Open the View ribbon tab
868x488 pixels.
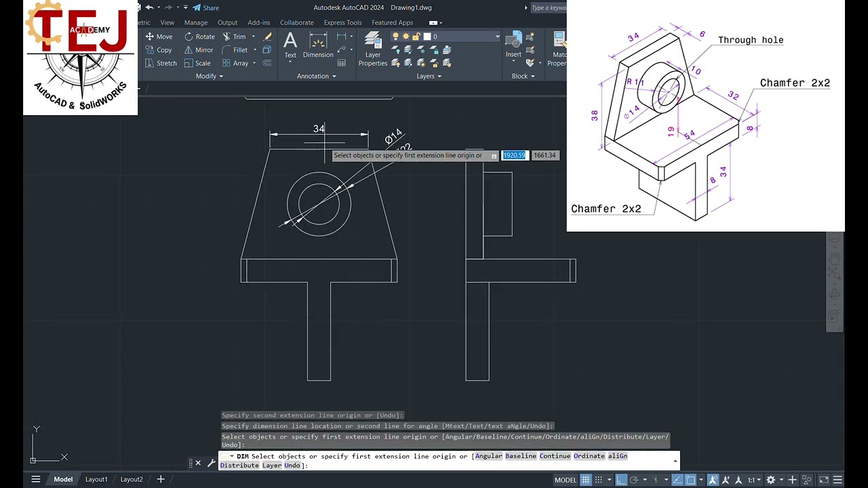coord(167,22)
